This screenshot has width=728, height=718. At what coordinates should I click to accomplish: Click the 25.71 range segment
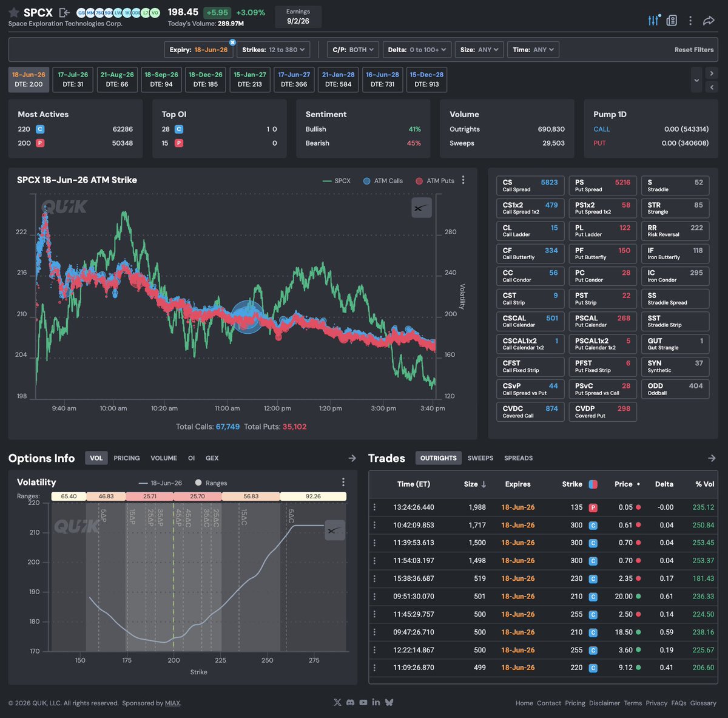(150, 496)
